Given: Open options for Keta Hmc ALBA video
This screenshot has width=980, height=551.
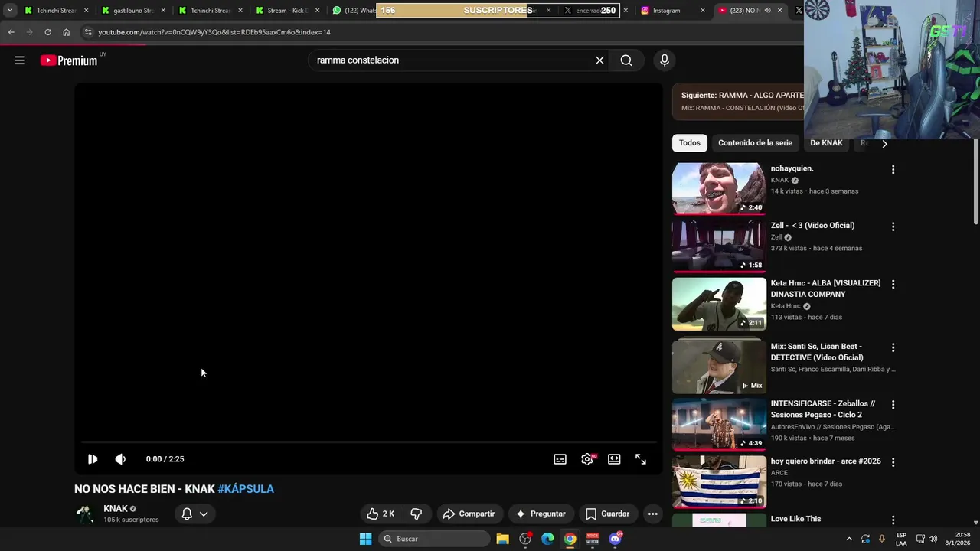Looking at the screenshot, I should pyautogui.click(x=893, y=284).
